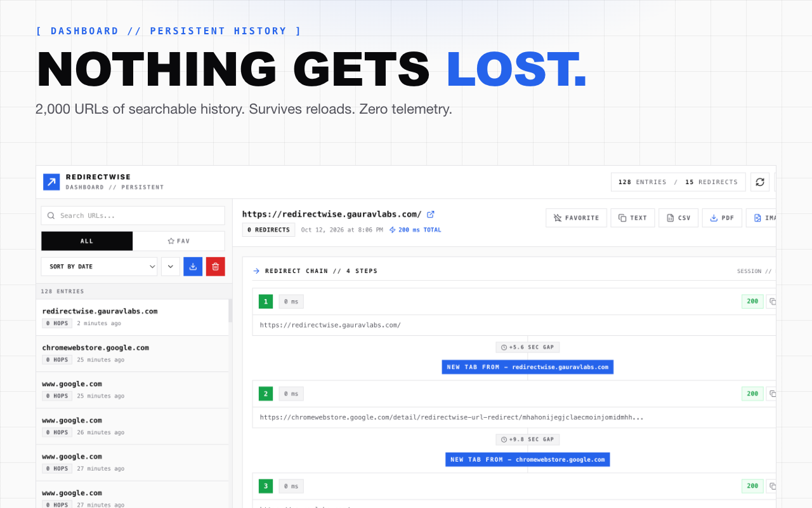Click the chromewebstore detail URL in step 2
This screenshot has height=508, width=812.
click(452, 418)
